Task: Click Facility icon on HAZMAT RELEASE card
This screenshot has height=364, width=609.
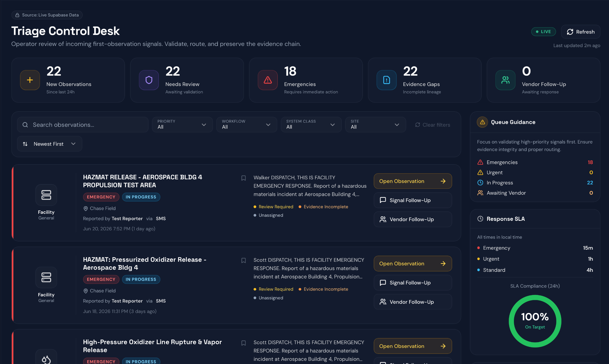Action: pyautogui.click(x=46, y=195)
